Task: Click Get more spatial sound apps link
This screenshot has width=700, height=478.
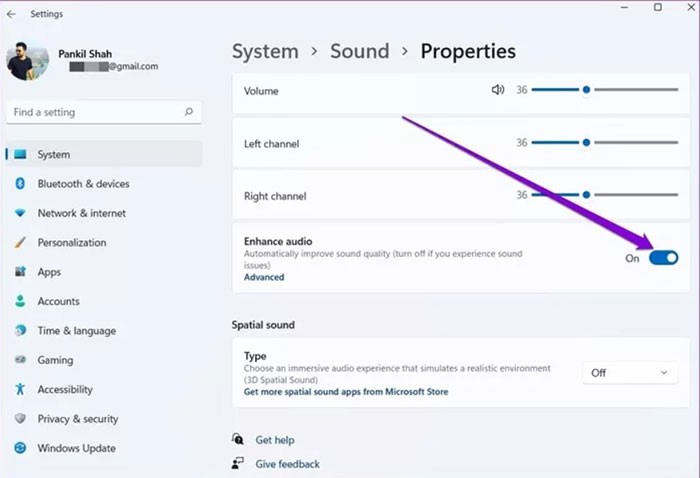Action: point(346,392)
